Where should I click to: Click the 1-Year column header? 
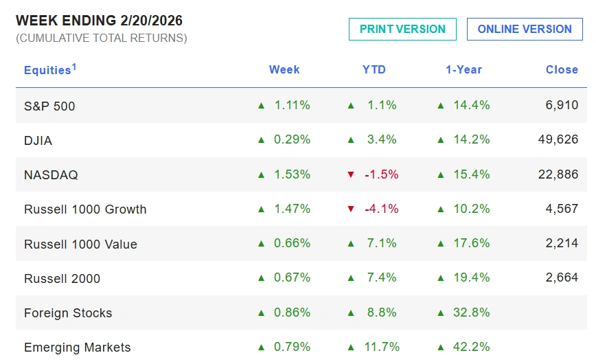tap(463, 69)
